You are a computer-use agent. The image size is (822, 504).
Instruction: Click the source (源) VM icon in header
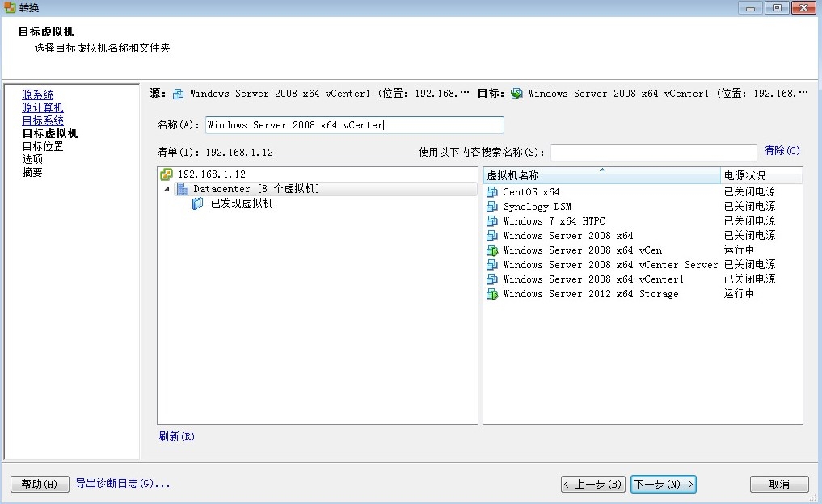(179, 94)
